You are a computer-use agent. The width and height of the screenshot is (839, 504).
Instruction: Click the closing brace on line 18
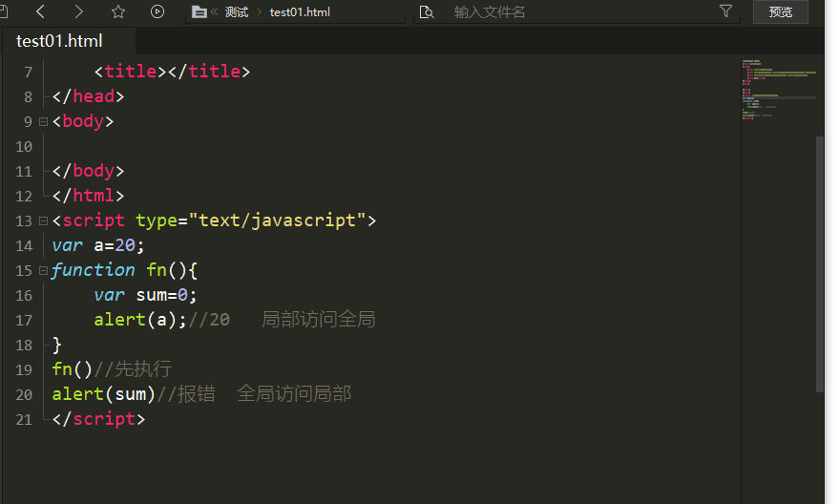(56, 346)
